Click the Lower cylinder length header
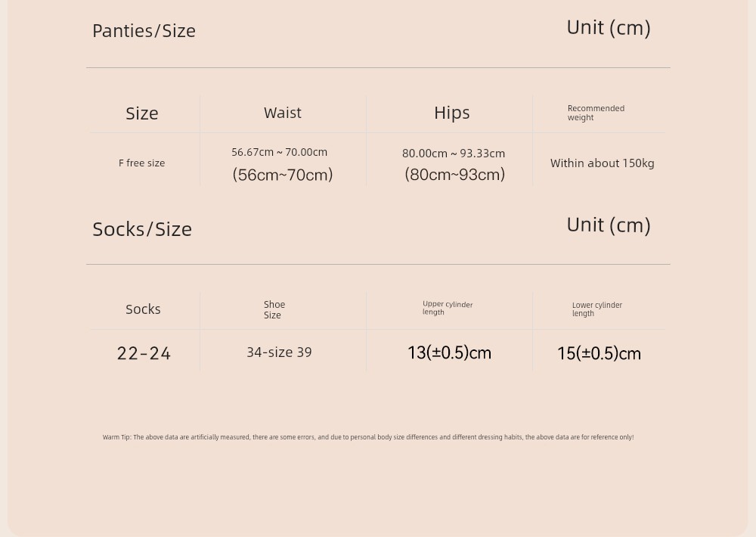756x537 pixels. click(x=597, y=309)
